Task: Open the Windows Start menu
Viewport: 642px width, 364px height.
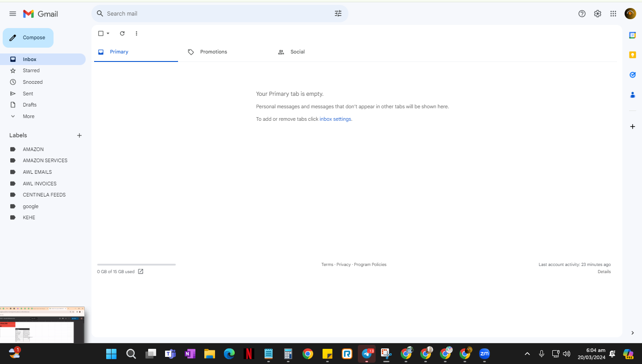Action: (x=111, y=354)
